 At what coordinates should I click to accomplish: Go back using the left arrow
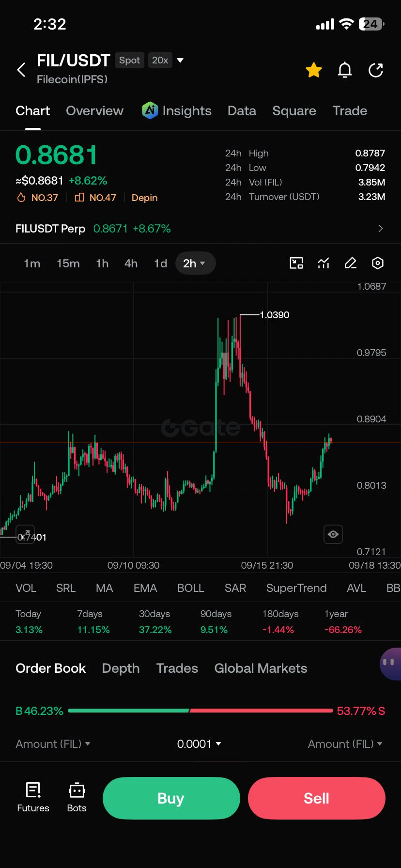[21, 70]
